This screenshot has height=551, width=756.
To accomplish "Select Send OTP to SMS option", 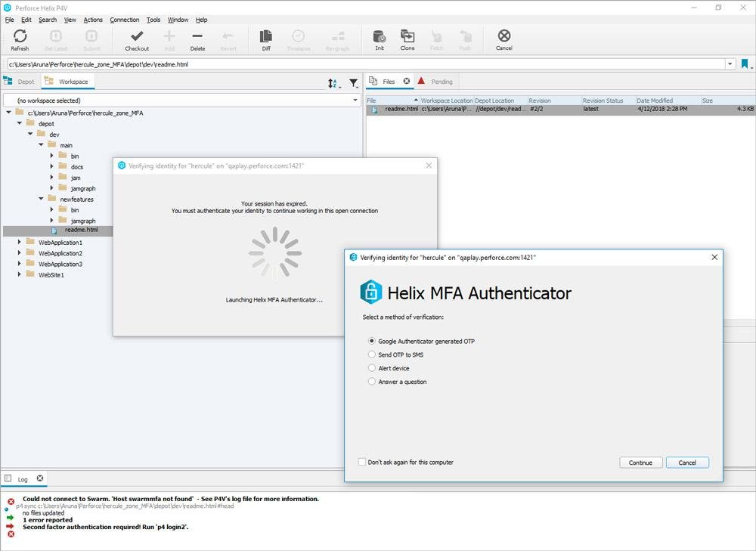I will coord(371,354).
